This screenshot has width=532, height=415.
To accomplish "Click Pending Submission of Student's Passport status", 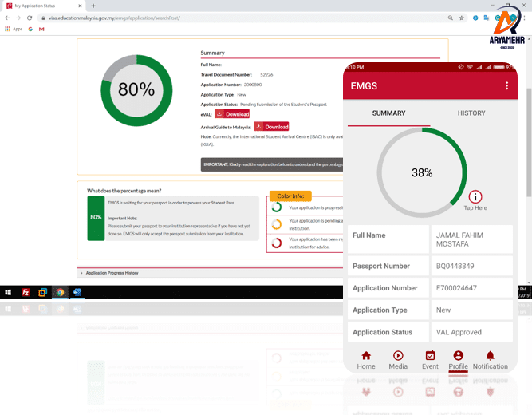I will point(284,105).
